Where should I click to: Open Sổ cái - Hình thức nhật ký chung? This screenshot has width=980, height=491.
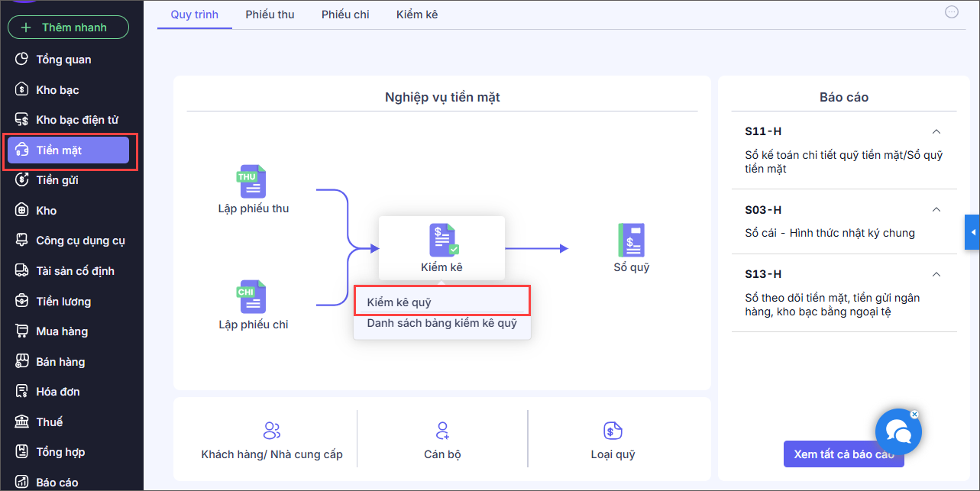pos(830,233)
